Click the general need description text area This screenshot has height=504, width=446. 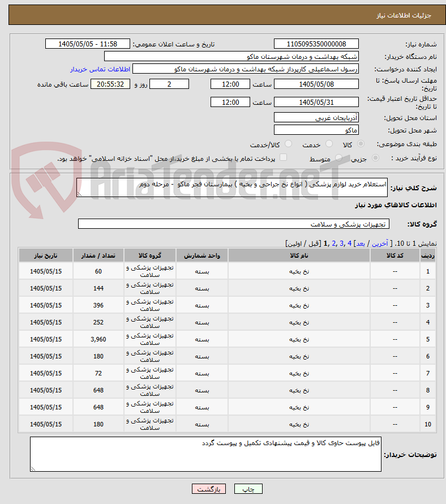232,187
